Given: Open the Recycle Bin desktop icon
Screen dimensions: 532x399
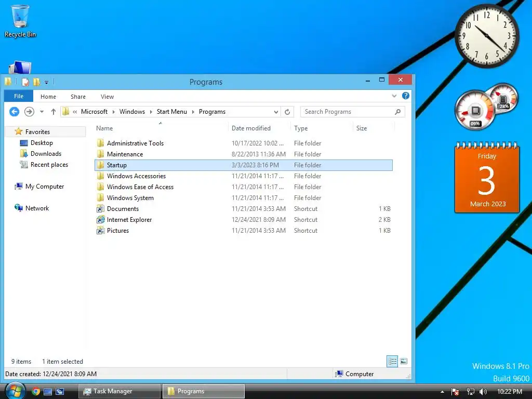Looking at the screenshot, I should tap(20, 21).
